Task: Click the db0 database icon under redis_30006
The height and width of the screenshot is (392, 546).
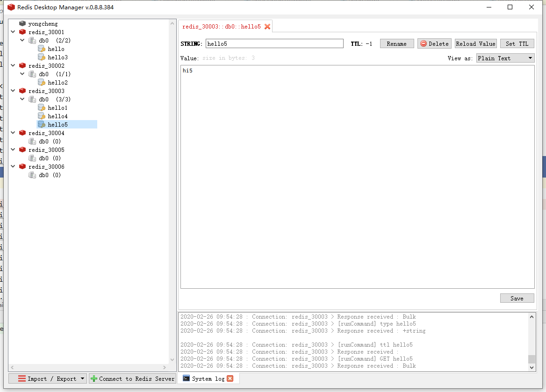Action: (32, 175)
